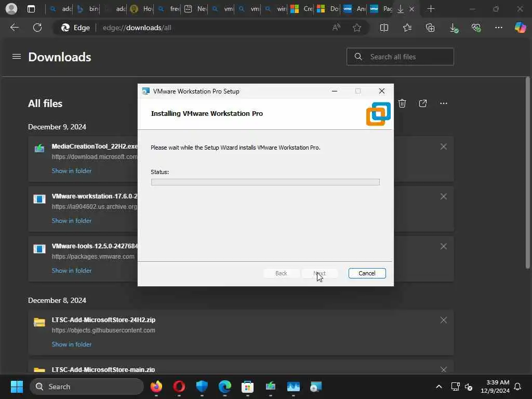Open the Downloads toolbar icon
The image size is (532, 399).
[453, 28]
